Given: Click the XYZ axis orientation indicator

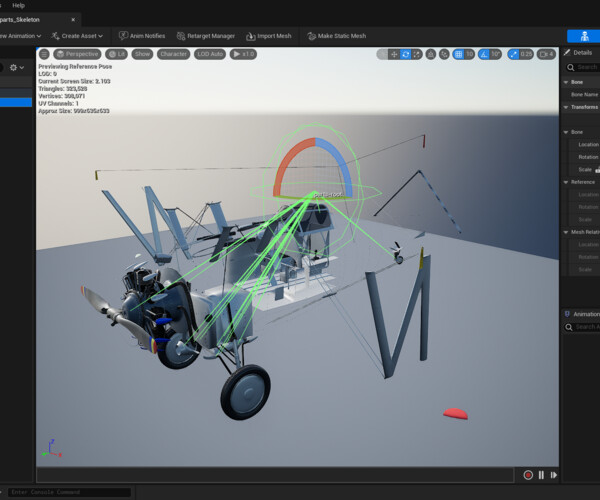Looking at the screenshot, I should 52,449.
